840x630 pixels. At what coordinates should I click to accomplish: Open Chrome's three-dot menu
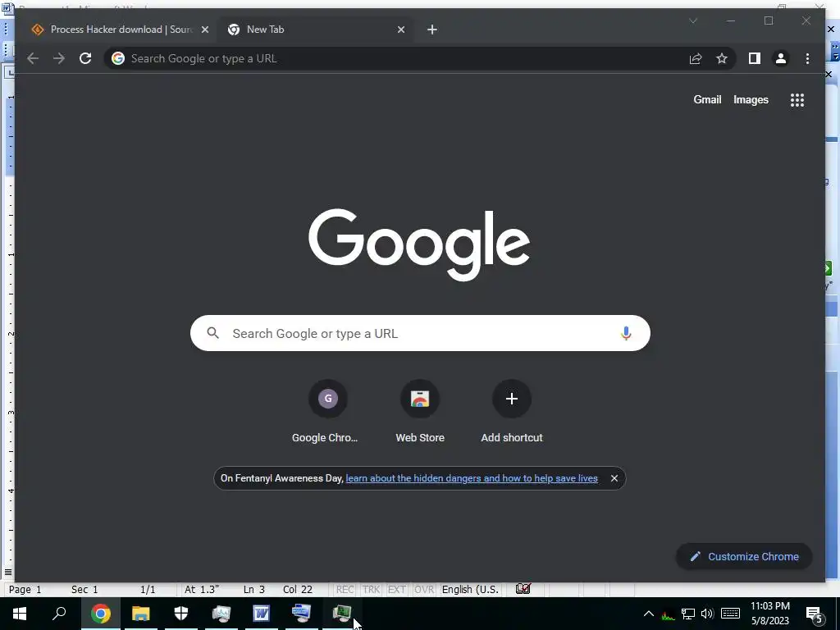(x=807, y=58)
